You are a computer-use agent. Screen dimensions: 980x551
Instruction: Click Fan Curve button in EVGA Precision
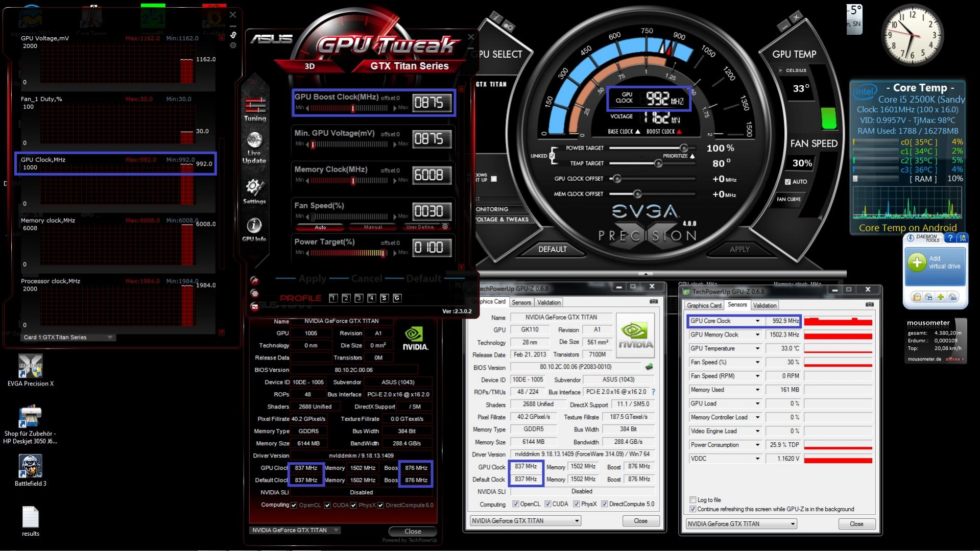click(x=788, y=199)
